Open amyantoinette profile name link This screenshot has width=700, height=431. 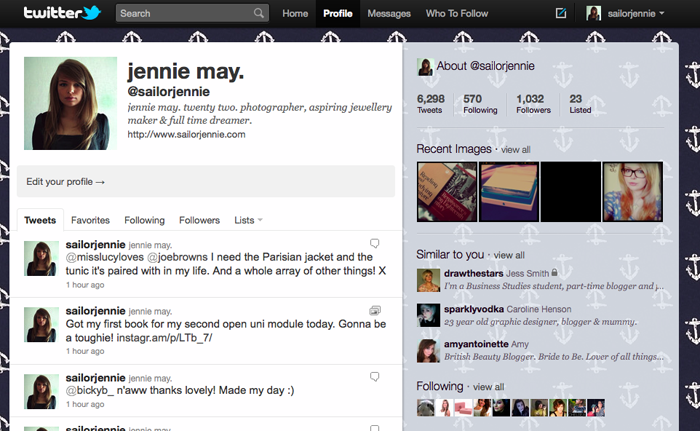point(476,344)
